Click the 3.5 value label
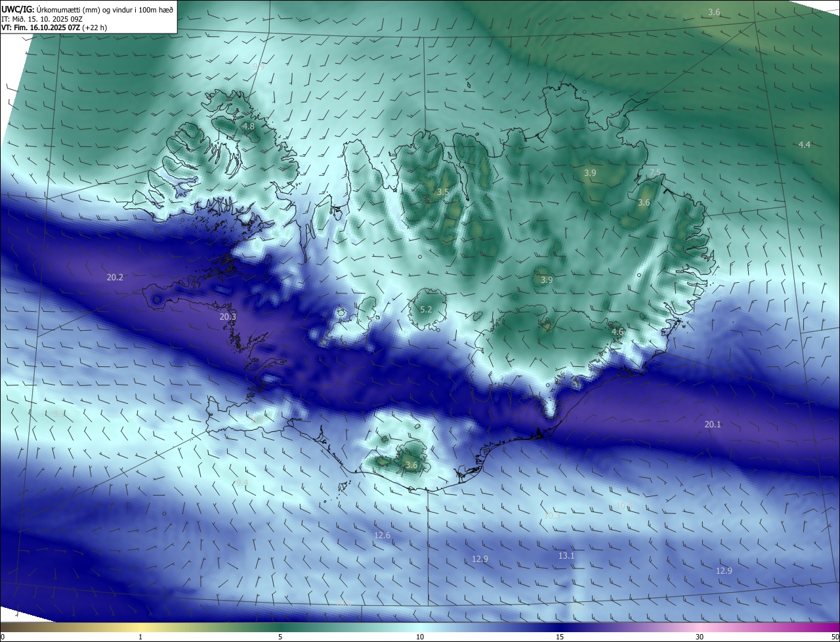 (x=443, y=192)
